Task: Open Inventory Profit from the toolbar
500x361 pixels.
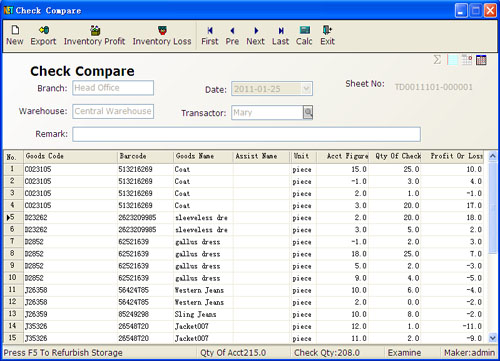Action: pyautogui.click(x=95, y=35)
